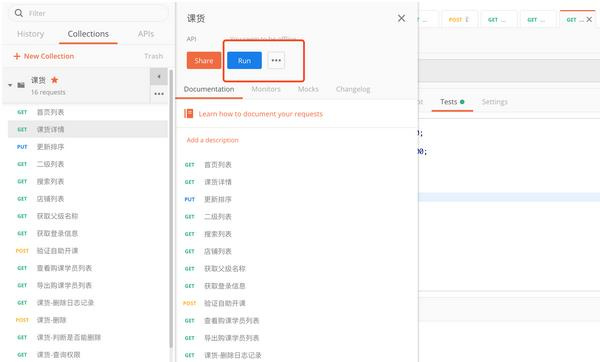
Task: Select GET 搜索列表 in the sidebar
Action: (x=88, y=181)
